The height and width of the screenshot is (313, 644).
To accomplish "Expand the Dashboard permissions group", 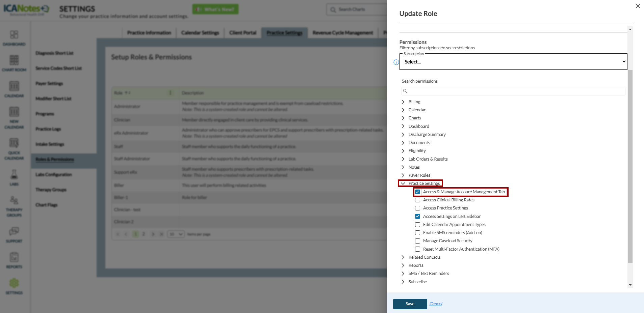I will coord(403,126).
